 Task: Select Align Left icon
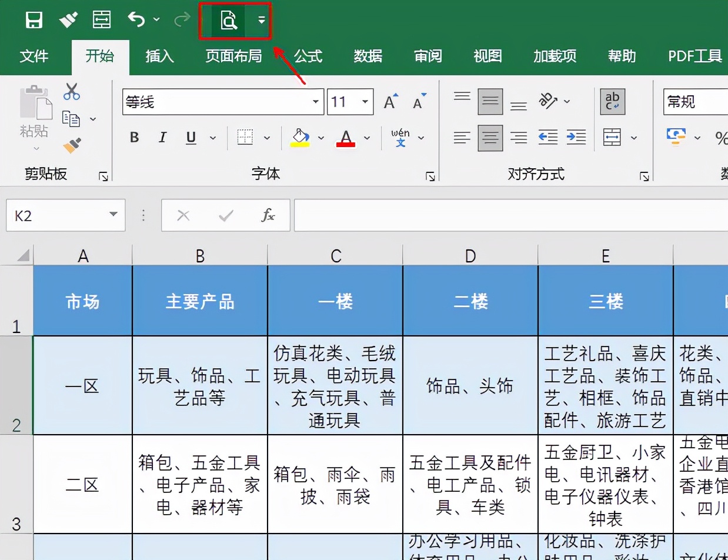(462, 138)
